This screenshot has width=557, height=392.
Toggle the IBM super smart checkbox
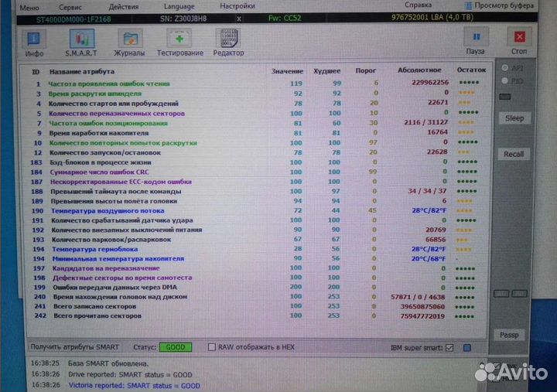(449, 348)
